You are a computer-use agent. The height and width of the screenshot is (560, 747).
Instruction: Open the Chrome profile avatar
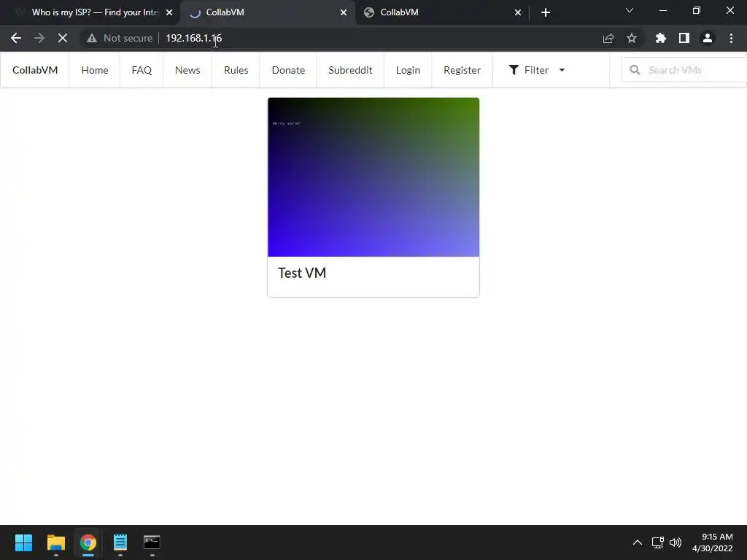click(x=708, y=38)
